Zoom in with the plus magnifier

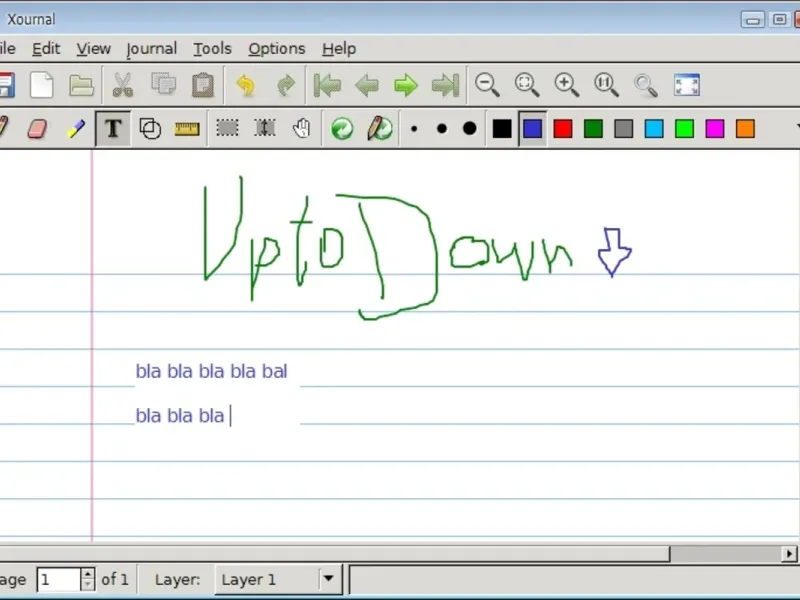pos(566,85)
